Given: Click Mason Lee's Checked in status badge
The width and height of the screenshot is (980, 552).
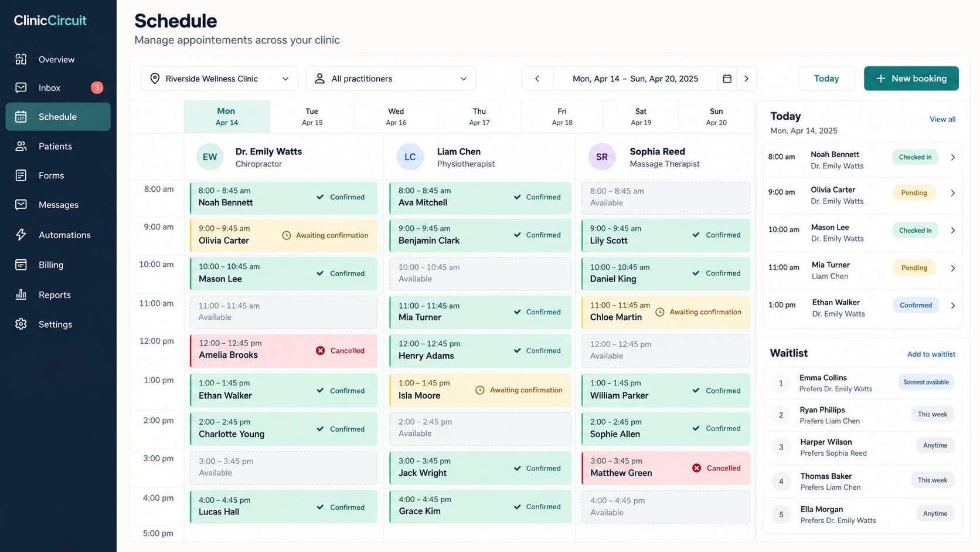Looking at the screenshot, I should pyautogui.click(x=915, y=231).
